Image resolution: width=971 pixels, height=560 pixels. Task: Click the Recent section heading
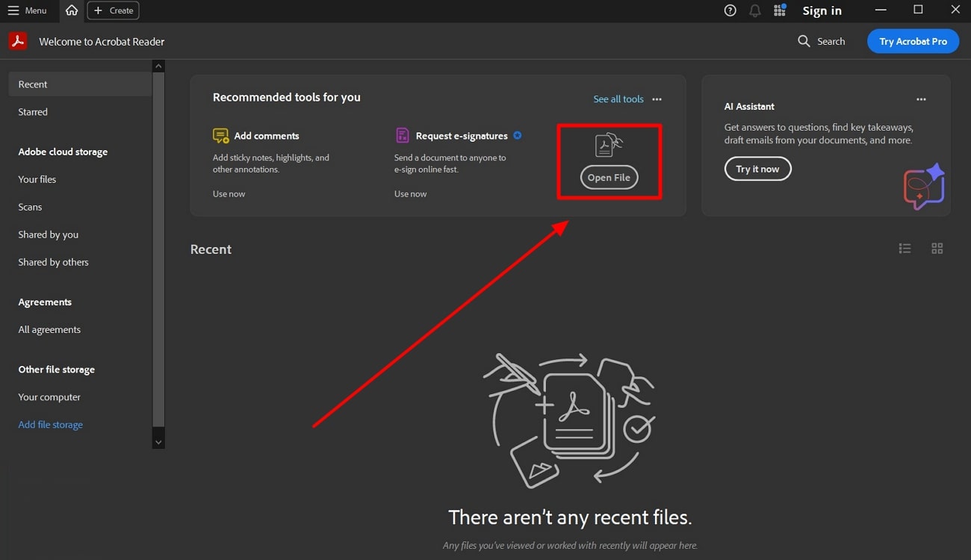(x=211, y=249)
